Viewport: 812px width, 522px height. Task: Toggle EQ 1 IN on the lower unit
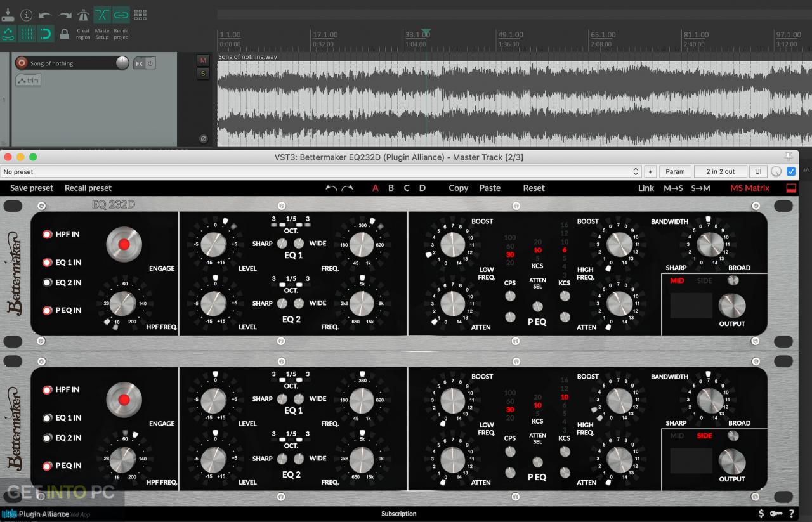47,418
